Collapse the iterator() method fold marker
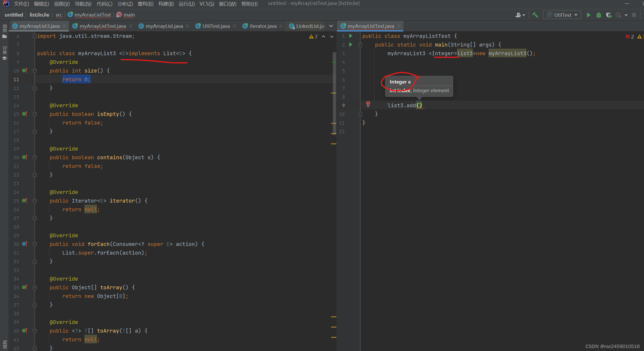Screen dimensions: 644x351 pos(35,201)
